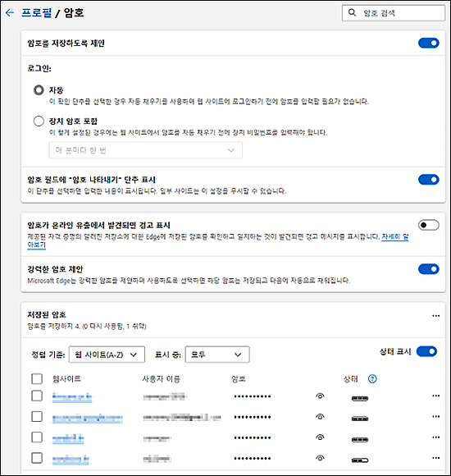Go back using the left arrow icon
451x476 pixels.
(x=10, y=12)
